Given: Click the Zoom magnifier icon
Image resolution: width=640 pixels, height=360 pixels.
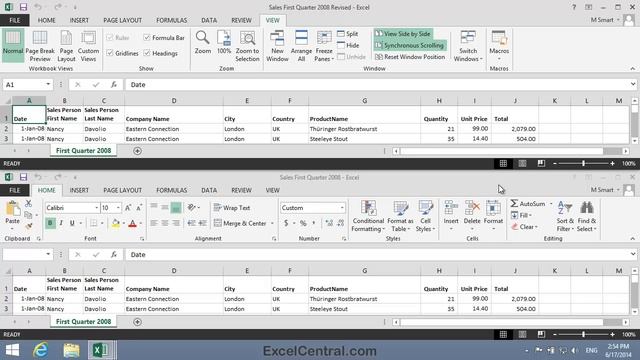Looking at the screenshot, I should click(x=202, y=42).
